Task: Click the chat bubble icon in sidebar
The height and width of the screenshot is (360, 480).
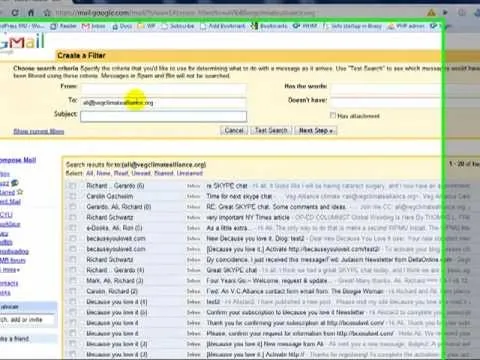Action: [x=15, y=183]
